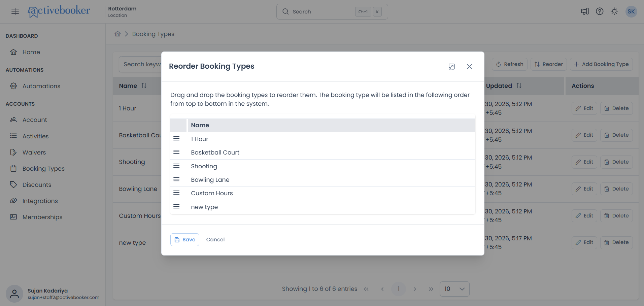Go to last page of entries
This screenshot has height=306, width=644.
coord(431,289)
